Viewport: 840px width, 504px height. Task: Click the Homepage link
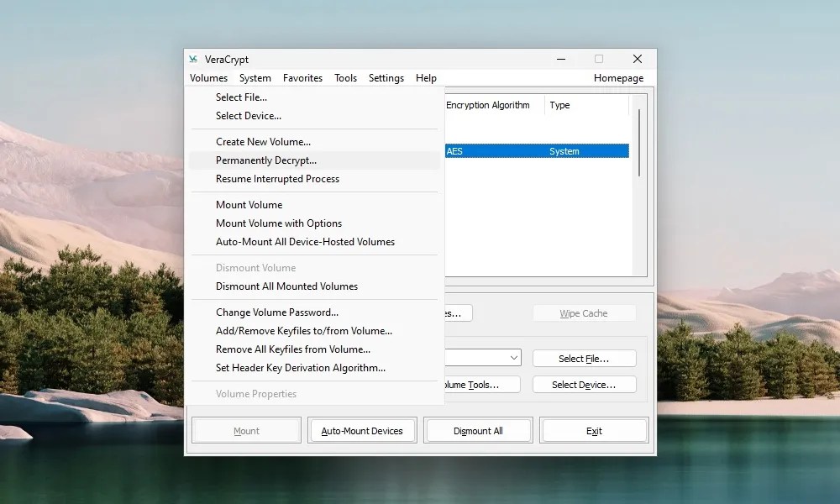click(618, 77)
